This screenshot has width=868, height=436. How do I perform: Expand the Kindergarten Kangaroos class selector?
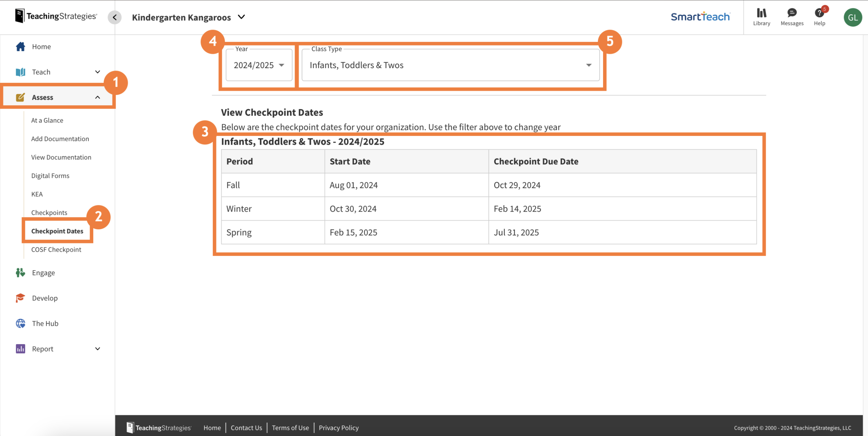pyautogui.click(x=241, y=17)
